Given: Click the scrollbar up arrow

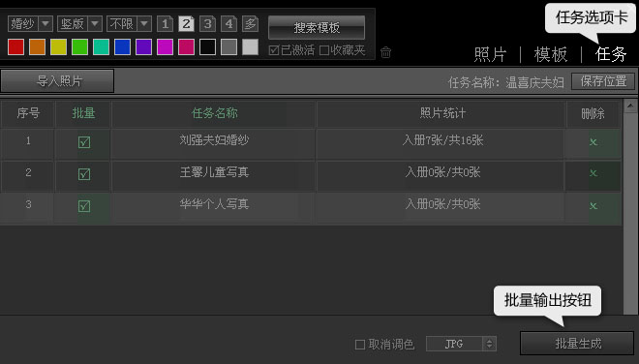Looking at the screenshot, I should (630, 106).
